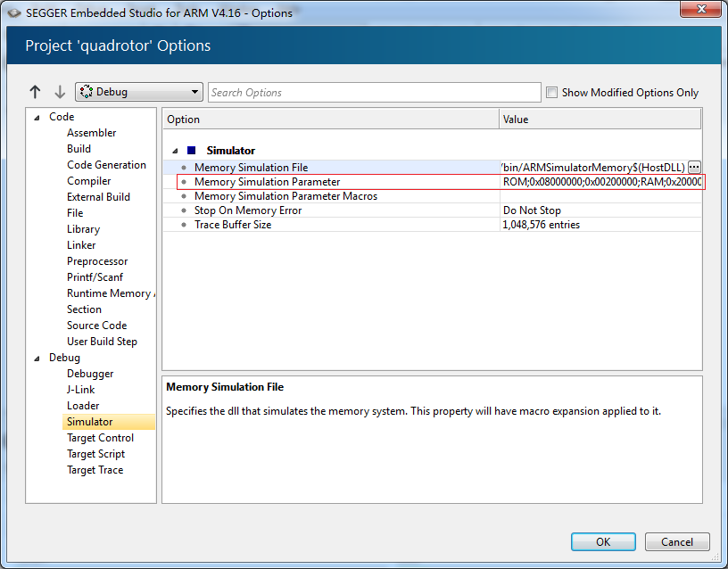The width and height of the screenshot is (728, 569).
Task: Select Target Control category
Action: pyautogui.click(x=100, y=438)
